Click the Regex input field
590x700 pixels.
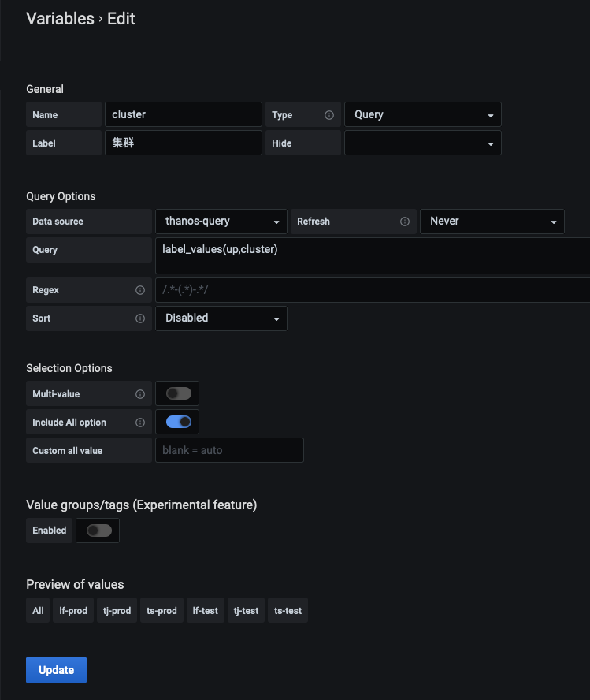[373, 290]
